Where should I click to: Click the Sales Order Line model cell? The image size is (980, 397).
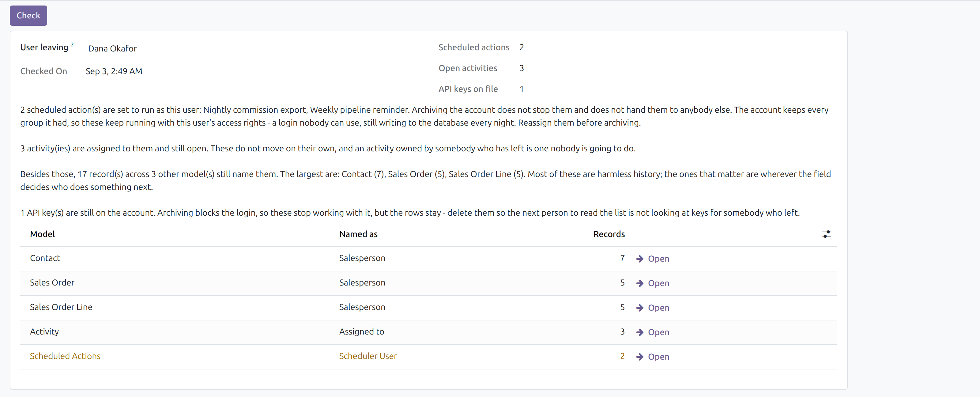[61, 307]
